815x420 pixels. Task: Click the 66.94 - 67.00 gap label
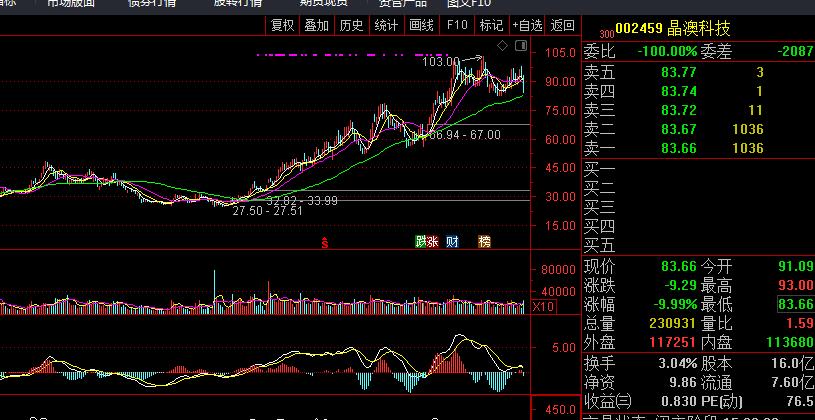(464, 135)
